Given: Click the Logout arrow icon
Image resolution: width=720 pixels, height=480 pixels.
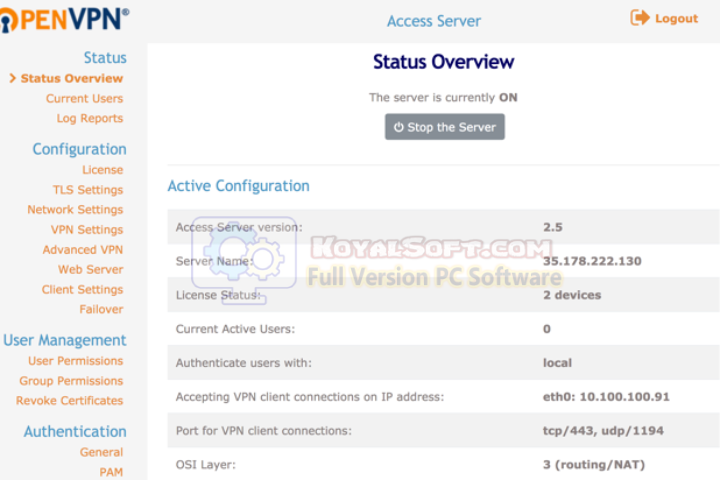Looking at the screenshot, I should pyautogui.click(x=640, y=18).
